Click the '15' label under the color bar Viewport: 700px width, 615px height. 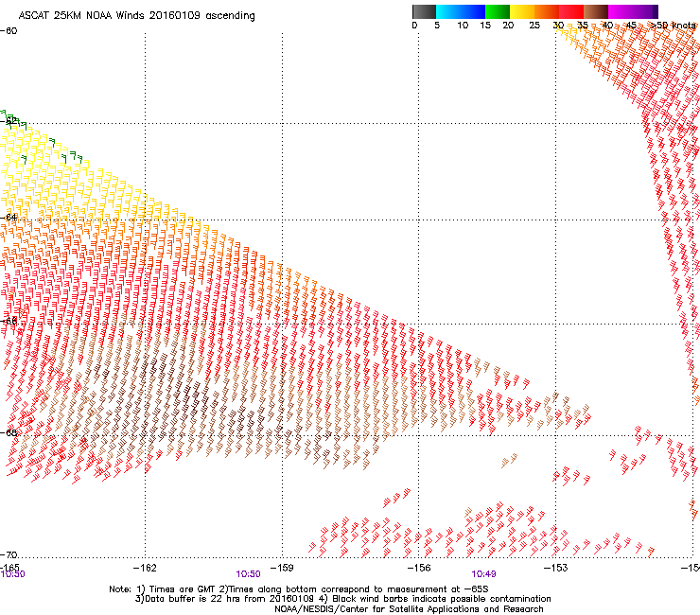tap(485, 26)
